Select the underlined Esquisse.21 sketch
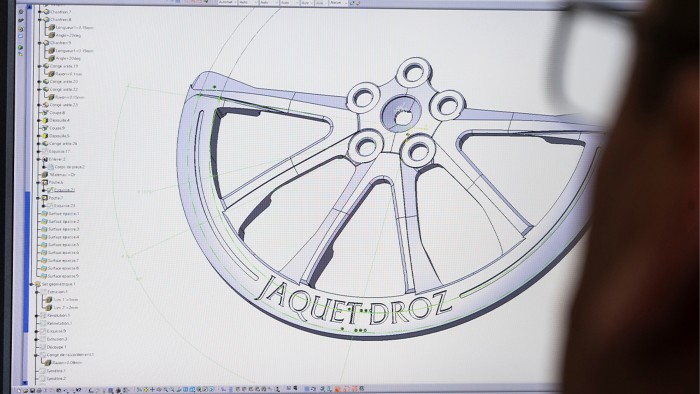This screenshot has width=700, height=394. pyautogui.click(x=65, y=191)
